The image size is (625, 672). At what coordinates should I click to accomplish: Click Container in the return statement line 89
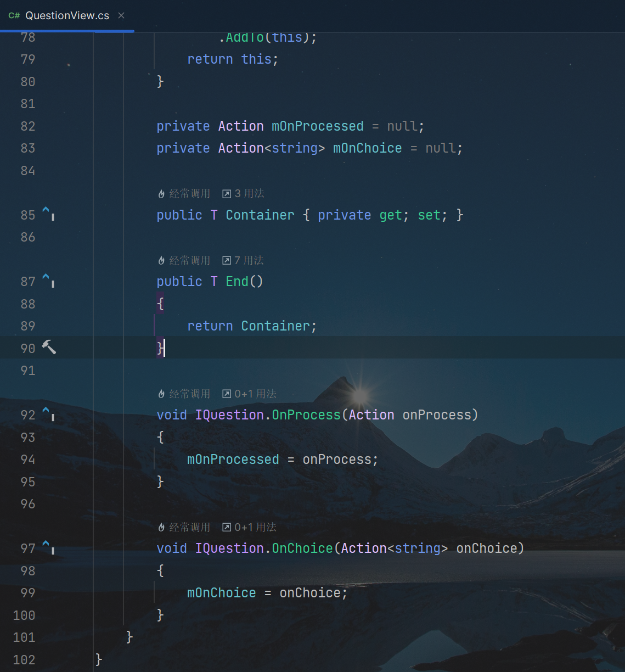pos(275,326)
